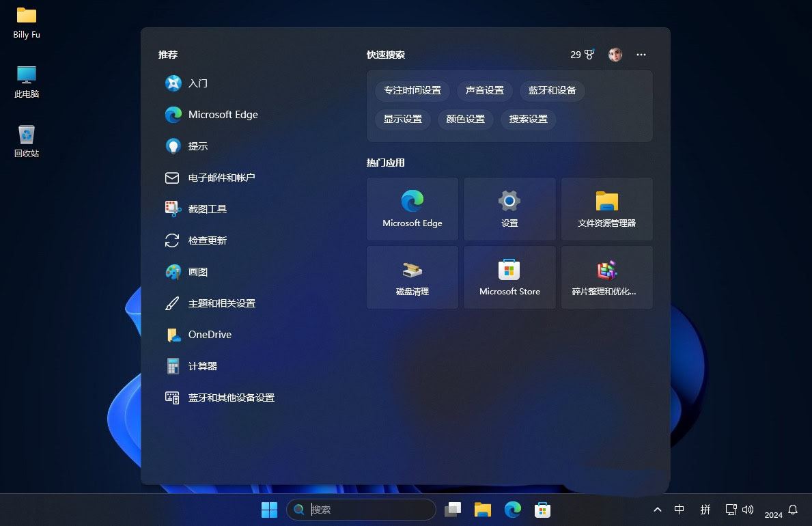812x526 pixels.
Task: Open 声音设置 quick search chip
Action: [x=484, y=90]
